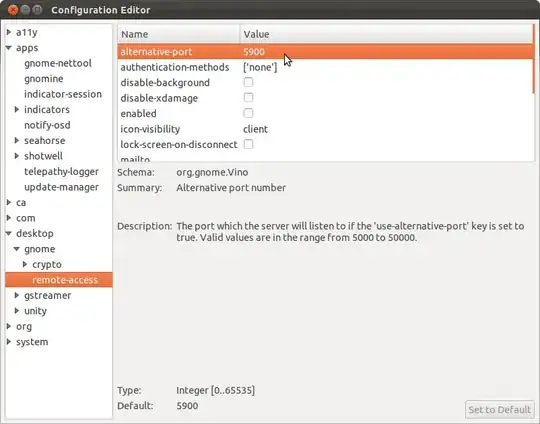The image size is (540, 424).
Task: Close the Configuration Editor window
Action: pos(13,10)
